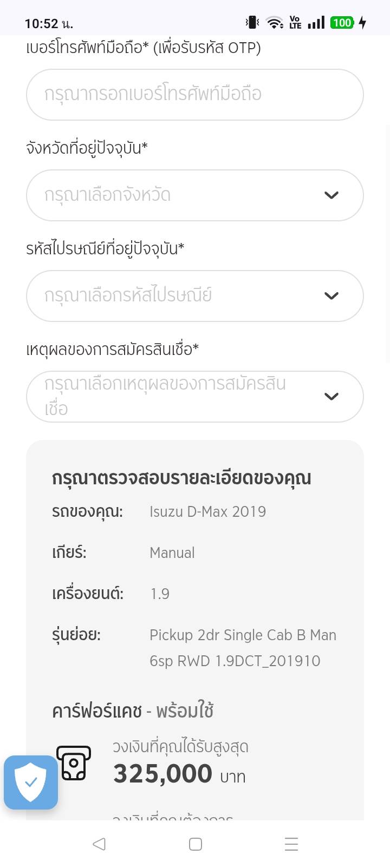The width and height of the screenshot is (390, 868).
Task: Tap the 325,000 baht maximum amount
Action: pos(162,774)
